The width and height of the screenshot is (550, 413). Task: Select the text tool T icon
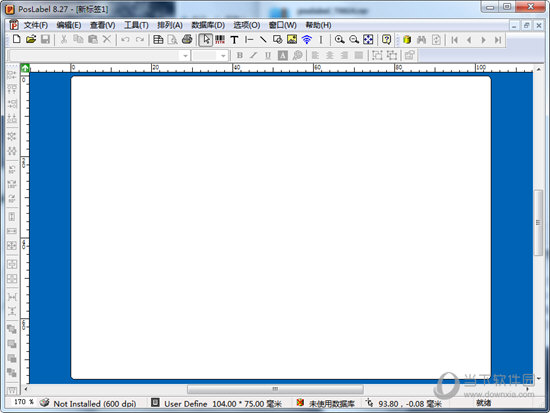pyautogui.click(x=234, y=40)
